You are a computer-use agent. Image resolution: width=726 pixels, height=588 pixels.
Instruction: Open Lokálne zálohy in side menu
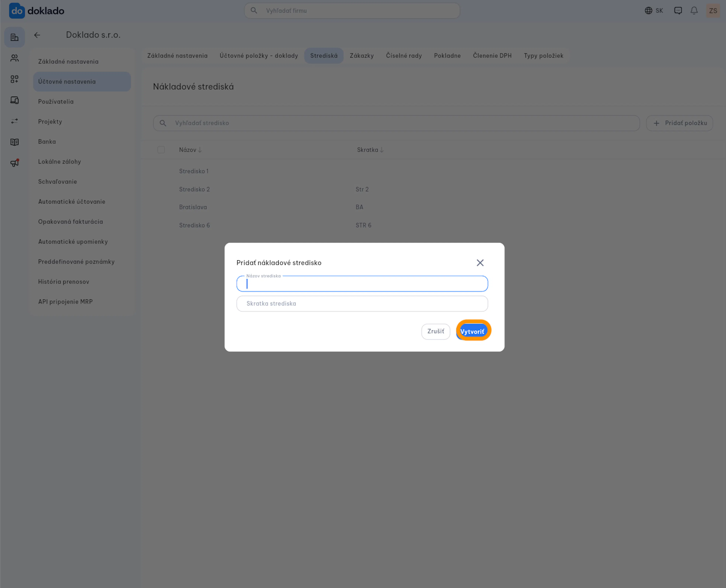point(82,162)
